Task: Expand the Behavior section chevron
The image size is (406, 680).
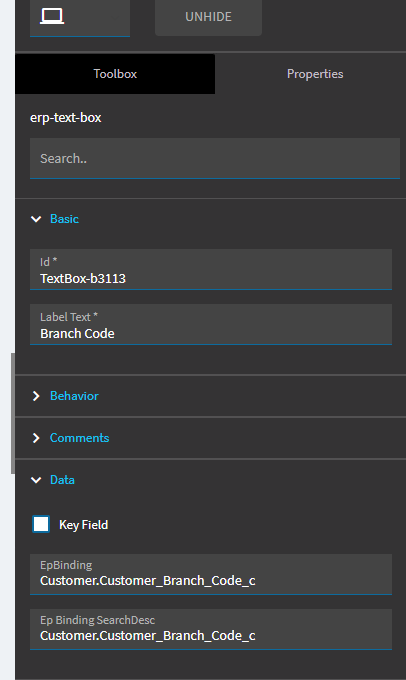Action: tap(36, 396)
